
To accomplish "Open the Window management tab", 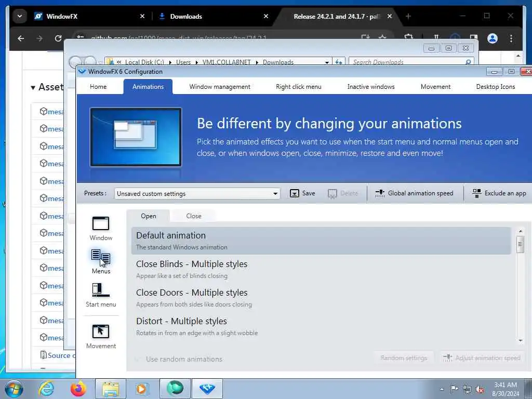I will pos(220,87).
